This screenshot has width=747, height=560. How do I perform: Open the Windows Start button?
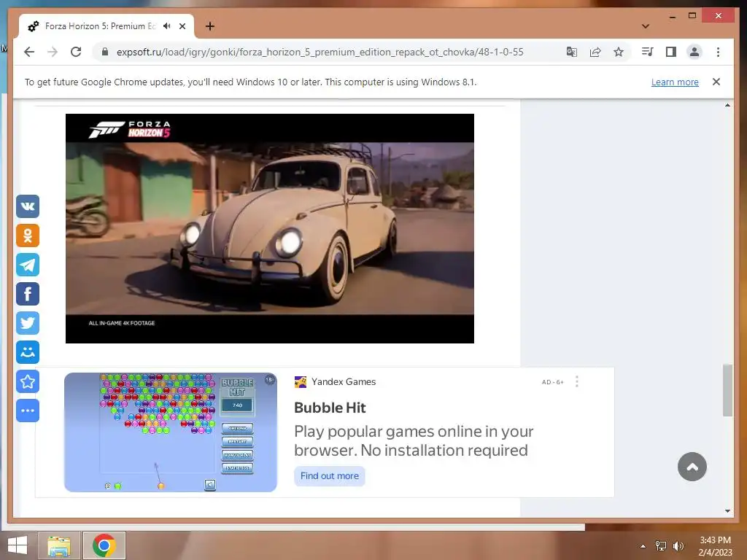(x=18, y=545)
